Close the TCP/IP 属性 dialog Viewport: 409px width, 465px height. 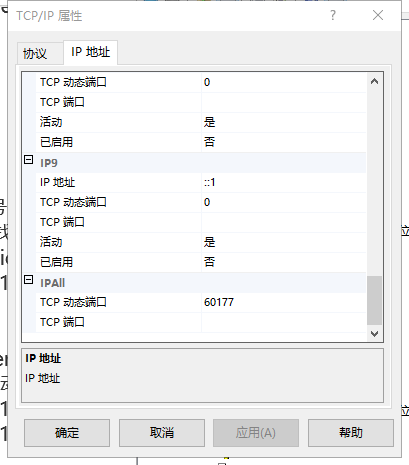pyautogui.click(x=378, y=15)
